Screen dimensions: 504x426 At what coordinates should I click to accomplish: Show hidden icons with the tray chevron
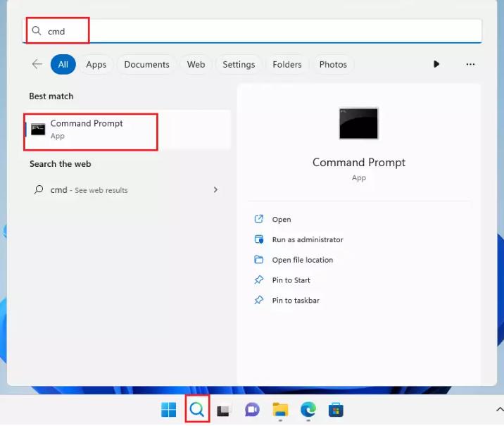point(499,409)
